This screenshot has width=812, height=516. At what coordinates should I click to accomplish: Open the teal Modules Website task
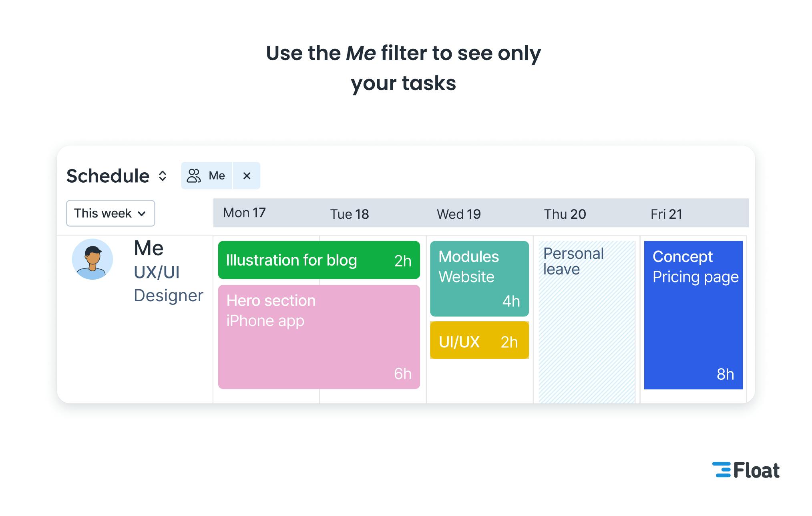click(479, 278)
